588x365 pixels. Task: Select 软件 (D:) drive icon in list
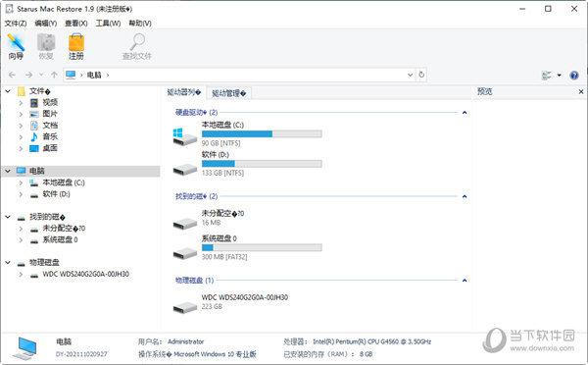point(184,170)
